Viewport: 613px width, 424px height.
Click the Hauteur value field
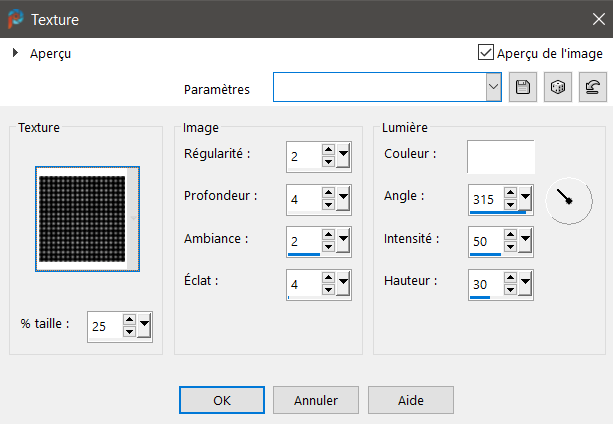click(x=484, y=285)
